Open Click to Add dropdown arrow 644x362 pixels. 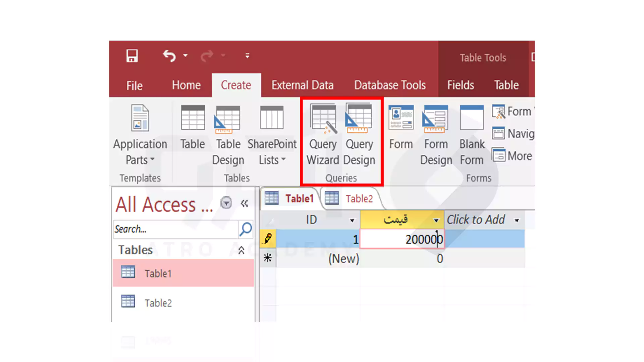[517, 220]
